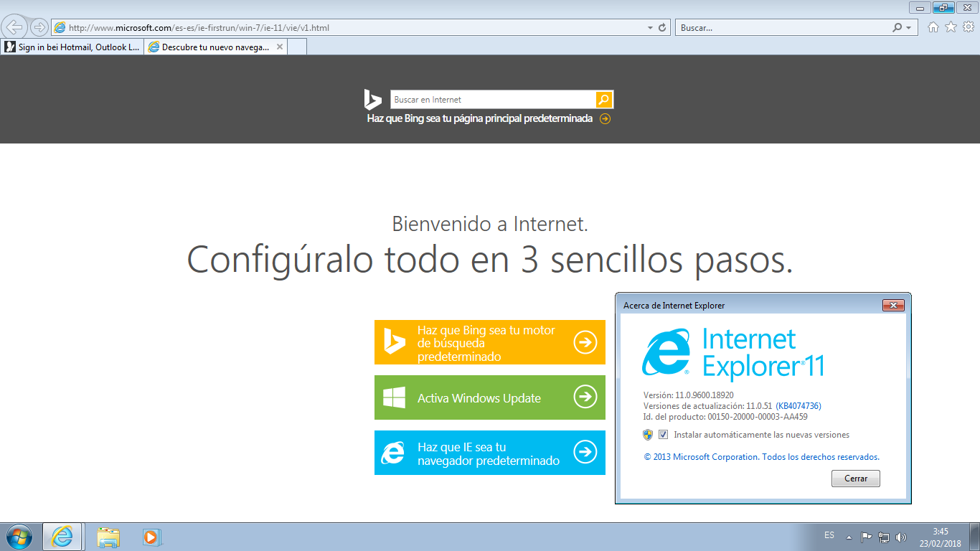Image resolution: width=980 pixels, height=551 pixels.
Task: Click the Cerrar button in About dialog
Action: pos(855,479)
